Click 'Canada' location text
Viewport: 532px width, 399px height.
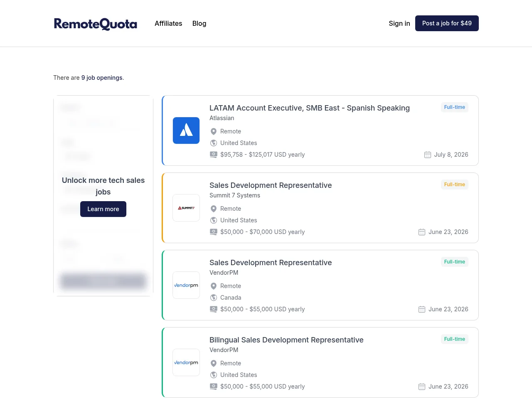coord(231,298)
